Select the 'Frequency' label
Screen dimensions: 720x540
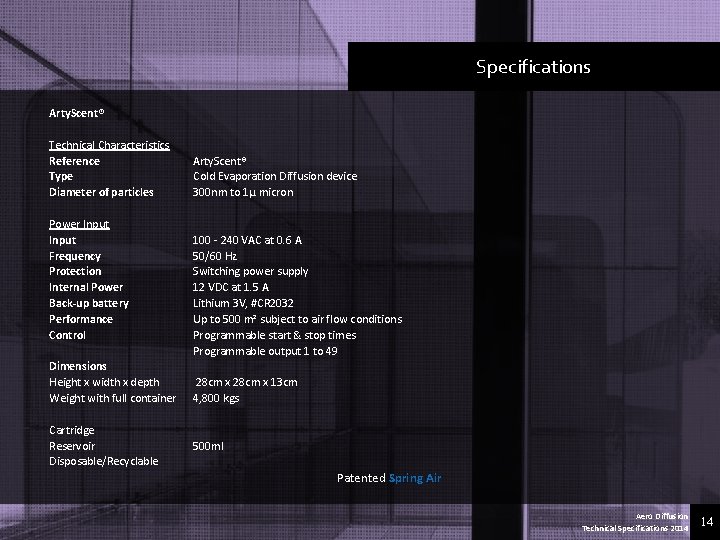pos(75,256)
